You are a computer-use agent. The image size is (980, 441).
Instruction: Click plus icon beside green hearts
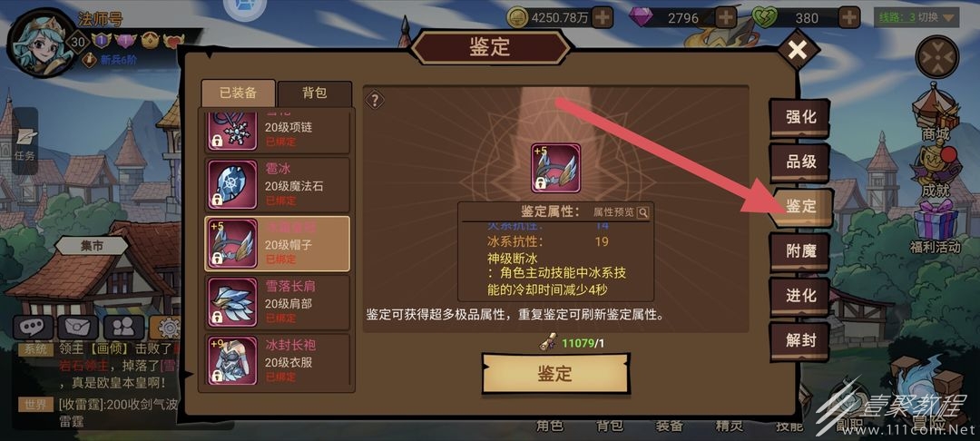[x=848, y=17]
